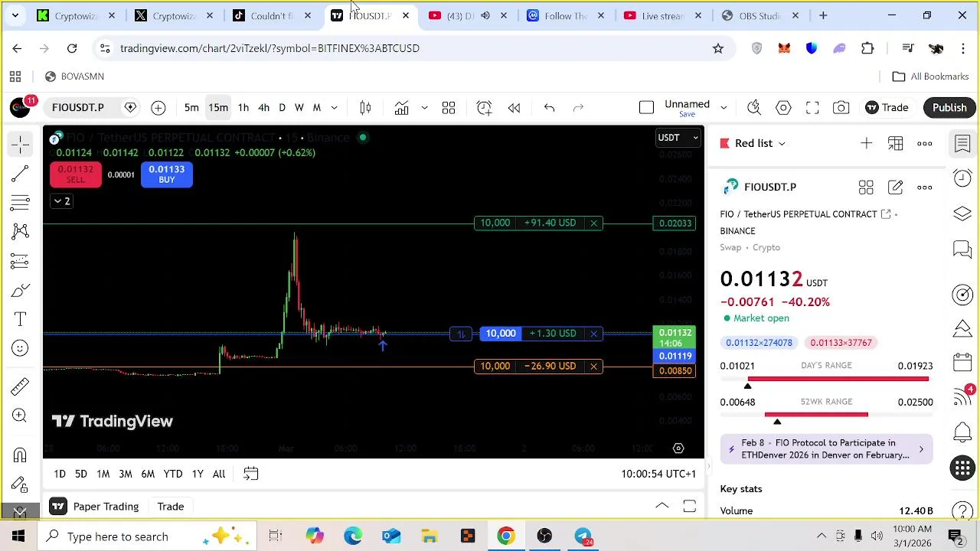
Task: Select the 1D date range
Action: click(x=60, y=474)
